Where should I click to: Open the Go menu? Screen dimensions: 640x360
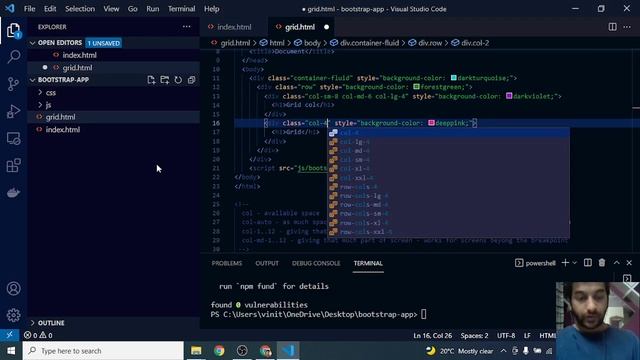coord(133,9)
